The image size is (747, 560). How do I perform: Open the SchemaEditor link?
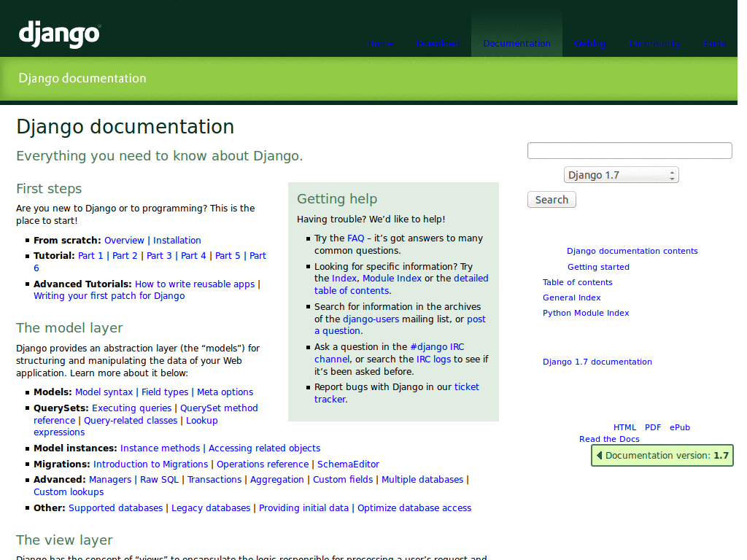tap(348, 464)
